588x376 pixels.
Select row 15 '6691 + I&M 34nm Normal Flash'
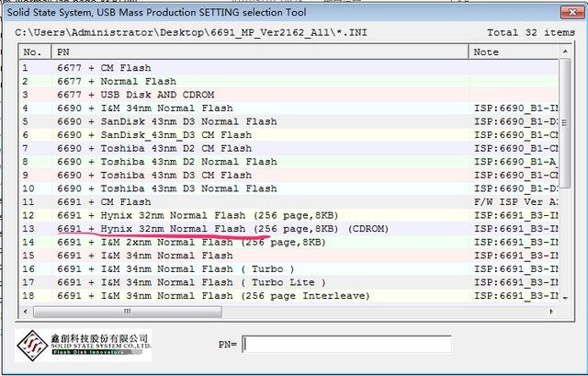[x=288, y=256]
